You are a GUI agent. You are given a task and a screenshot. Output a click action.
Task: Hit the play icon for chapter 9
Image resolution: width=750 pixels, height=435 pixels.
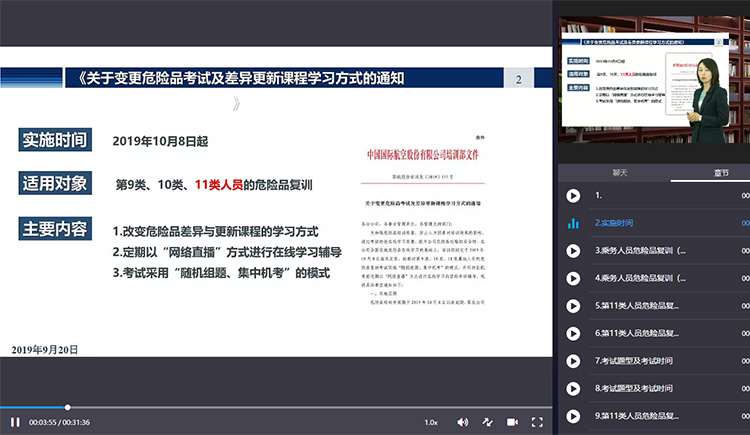click(573, 415)
